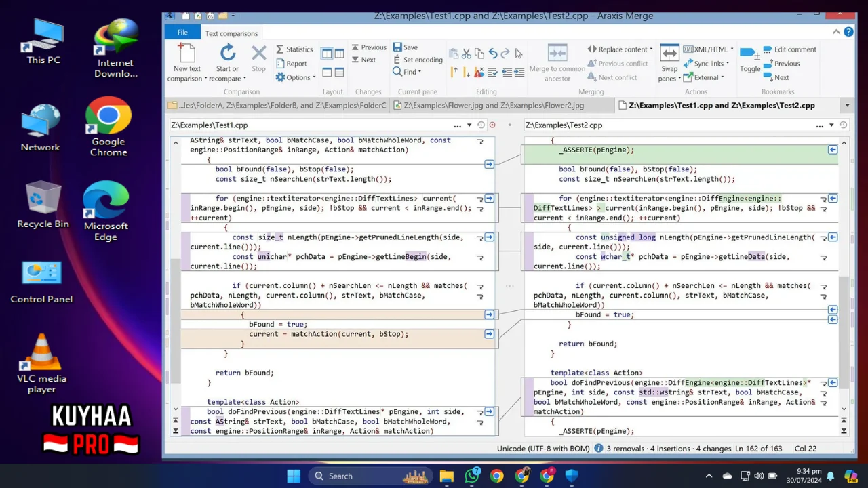Image resolution: width=868 pixels, height=488 pixels.
Task: Open the Find dropdown
Action: click(x=407, y=72)
